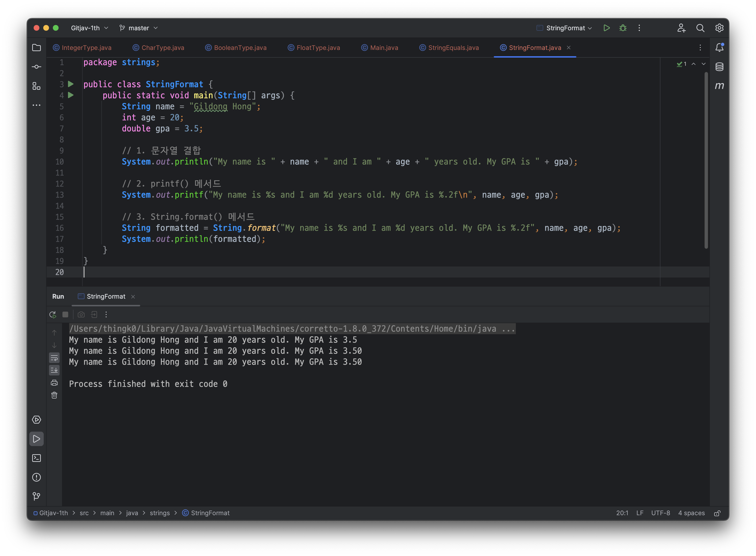Toggle soft-wrap in console output
Image resolution: width=756 pixels, height=556 pixels.
(54, 357)
